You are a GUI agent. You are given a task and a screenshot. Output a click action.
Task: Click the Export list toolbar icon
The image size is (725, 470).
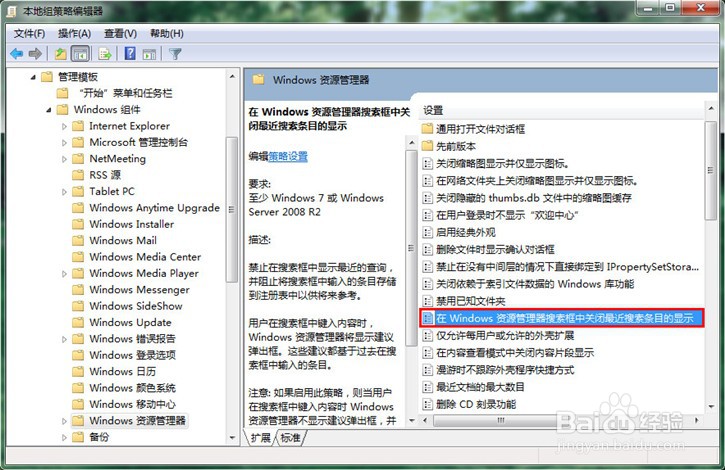tap(105, 54)
